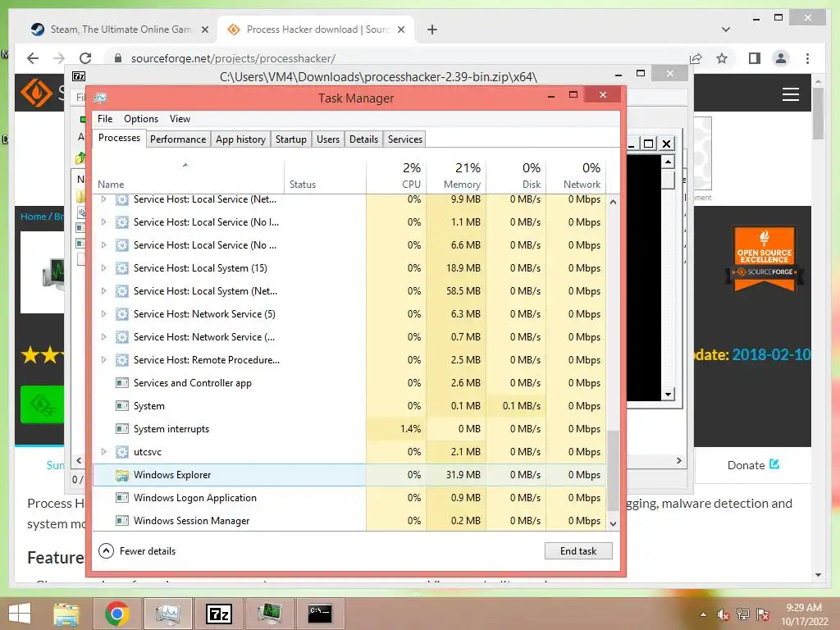Open Chrome tab search dropdown arrow
The height and width of the screenshot is (630, 840).
coord(725,30)
